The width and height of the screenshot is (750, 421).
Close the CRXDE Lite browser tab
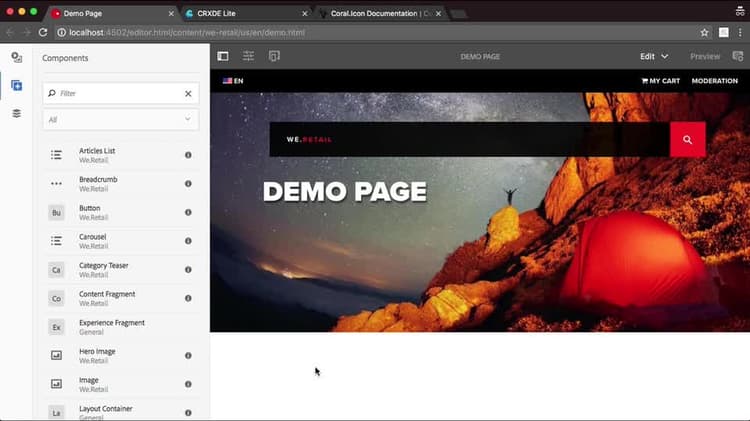(305, 13)
